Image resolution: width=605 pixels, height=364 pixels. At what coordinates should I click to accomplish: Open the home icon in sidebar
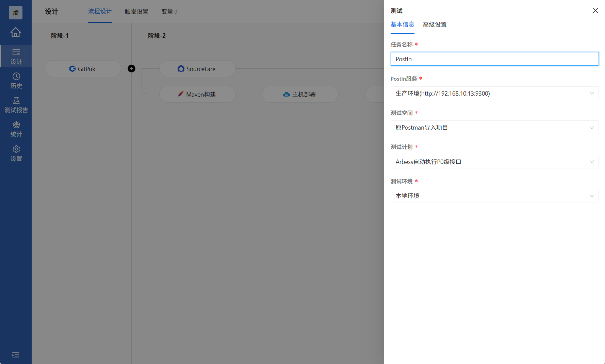16,32
